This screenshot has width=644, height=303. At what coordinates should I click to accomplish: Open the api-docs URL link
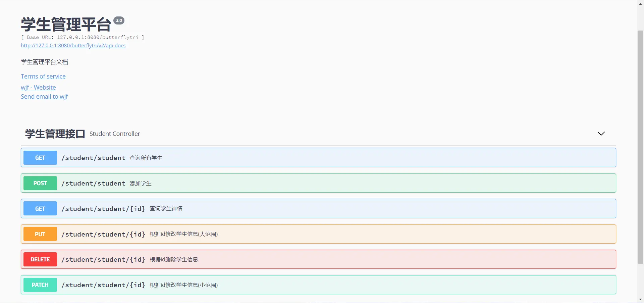[73, 46]
